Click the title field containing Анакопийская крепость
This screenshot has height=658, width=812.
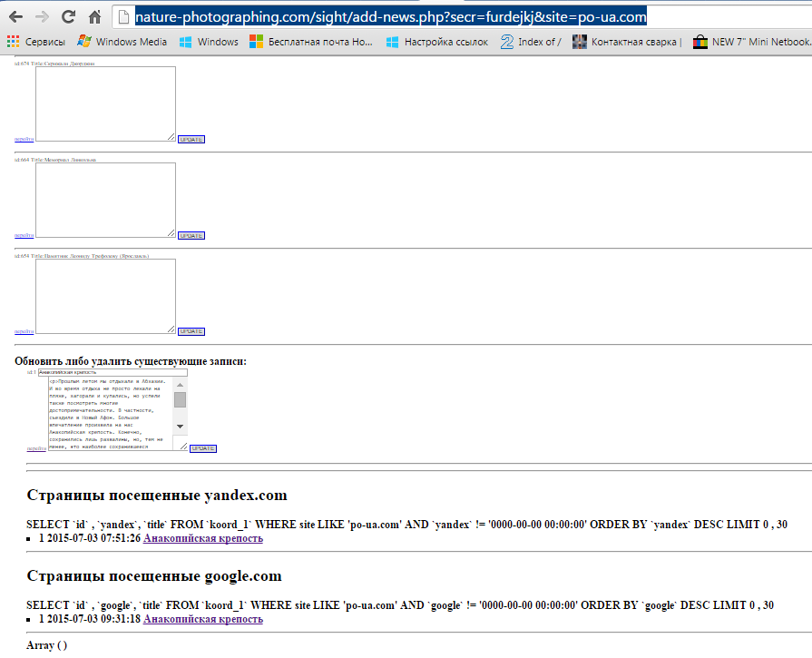[112, 372]
